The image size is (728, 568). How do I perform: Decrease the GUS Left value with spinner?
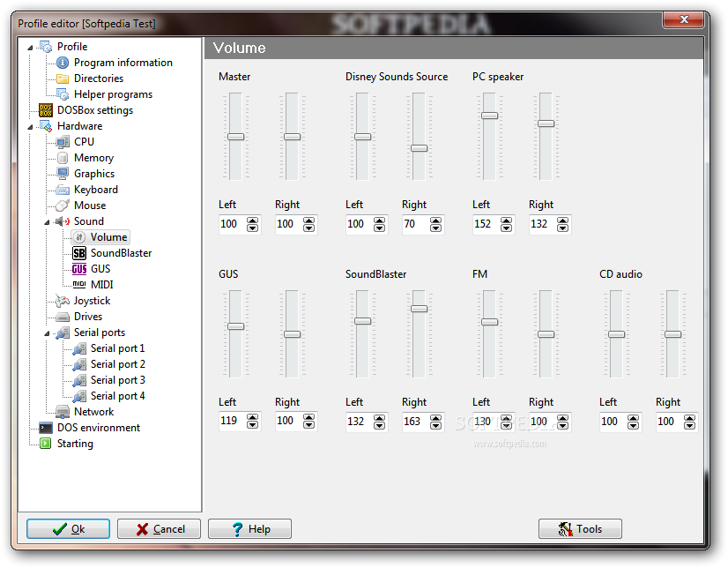(253, 425)
